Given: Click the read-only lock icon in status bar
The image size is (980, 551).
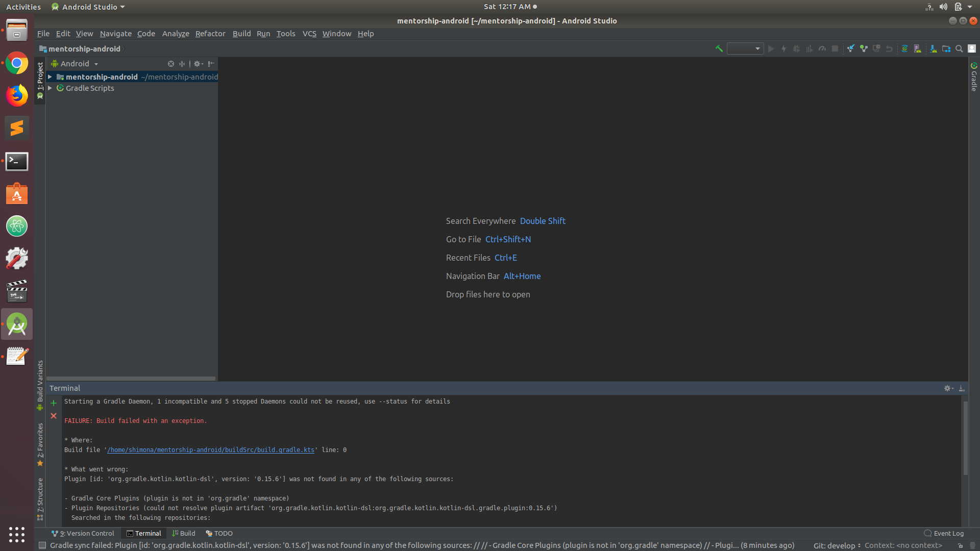Looking at the screenshot, I should 960,545.
